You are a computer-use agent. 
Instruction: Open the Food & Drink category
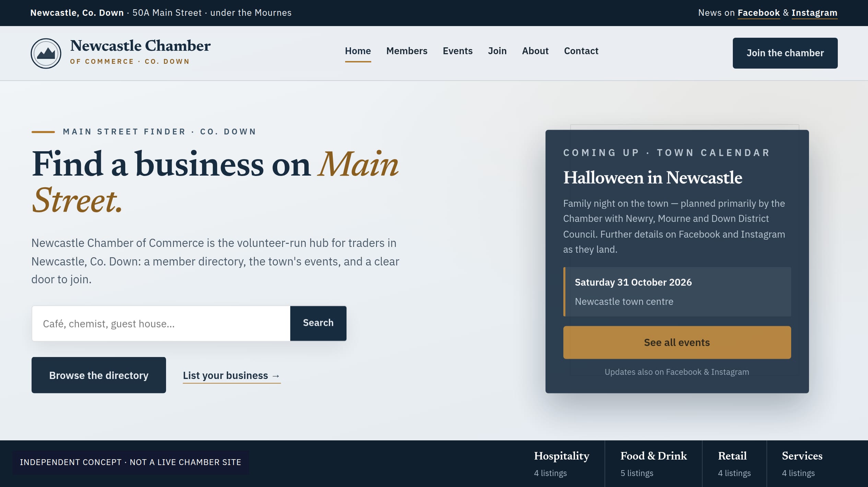(x=654, y=464)
